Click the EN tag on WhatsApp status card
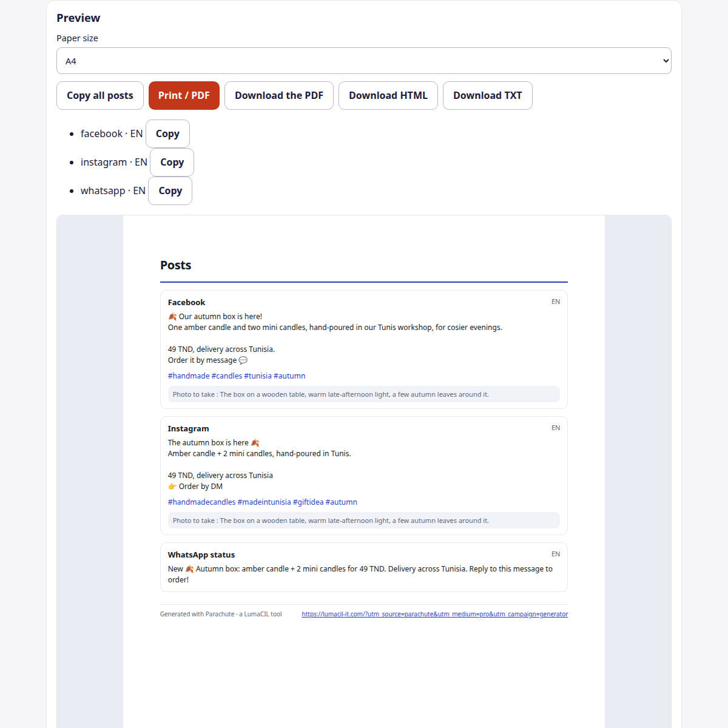728x728 pixels. (556, 554)
